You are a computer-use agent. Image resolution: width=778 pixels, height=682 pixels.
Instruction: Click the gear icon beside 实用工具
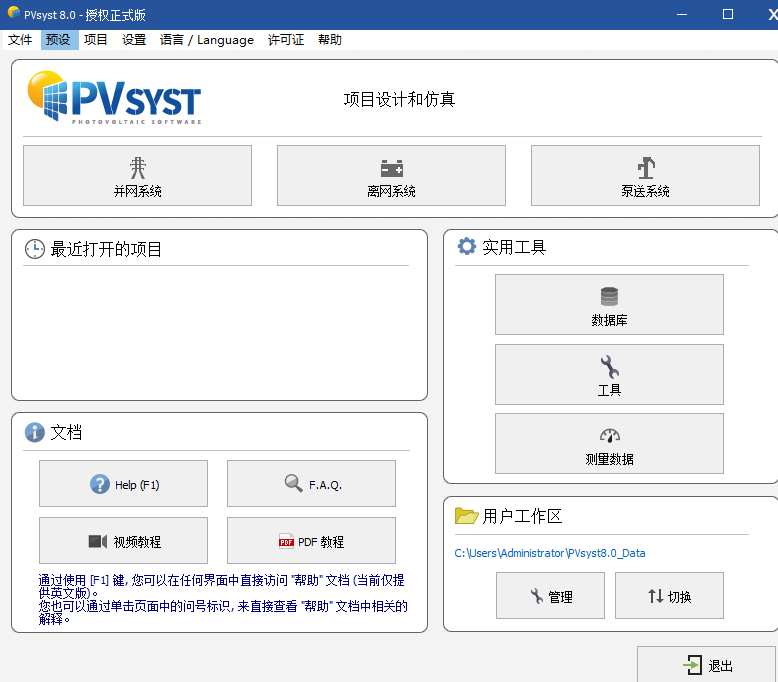coord(467,246)
